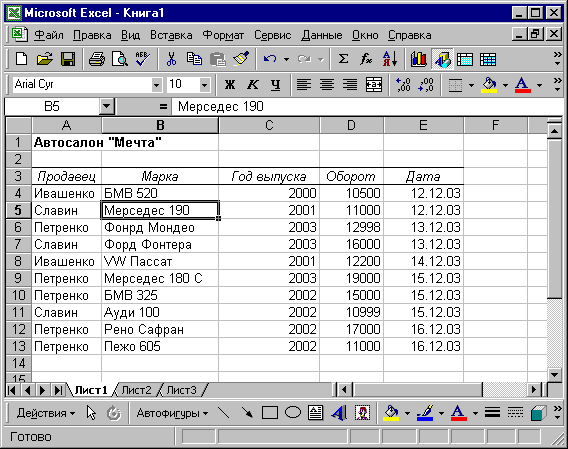
Task: Click the Format Painter brush icon
Action: click(241, 59)
